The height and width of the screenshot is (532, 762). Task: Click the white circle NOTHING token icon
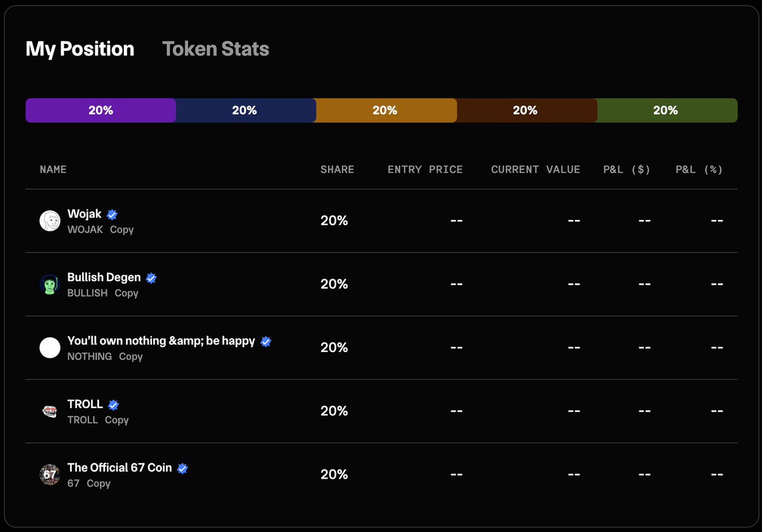click(x=50, y=348)
